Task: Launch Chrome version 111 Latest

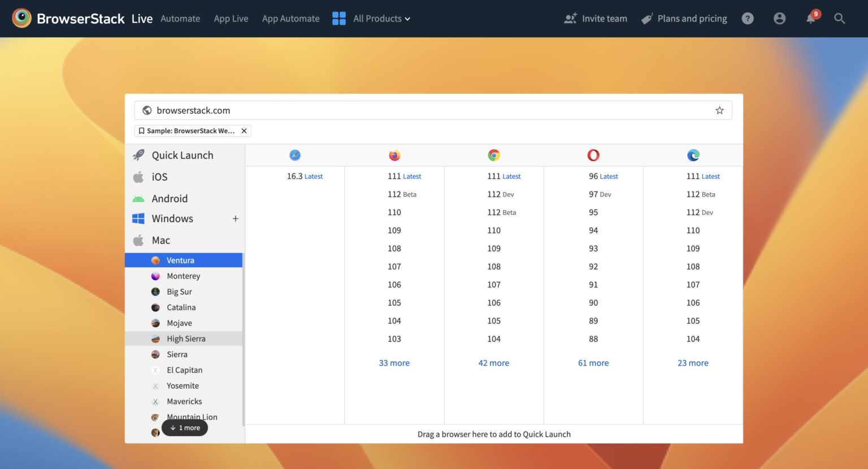Action: point(504,176)
